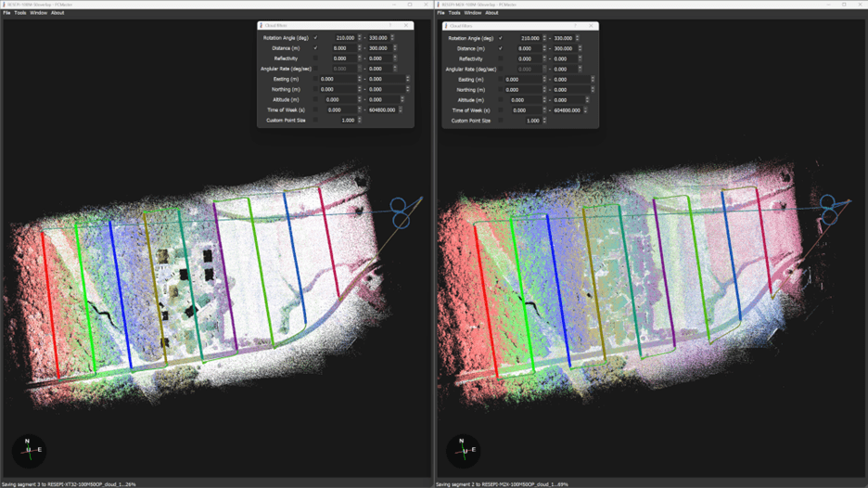Click the help question mark in right Cloud Filters dialog
Screen dimensions: 868x488
coord(575,26)
